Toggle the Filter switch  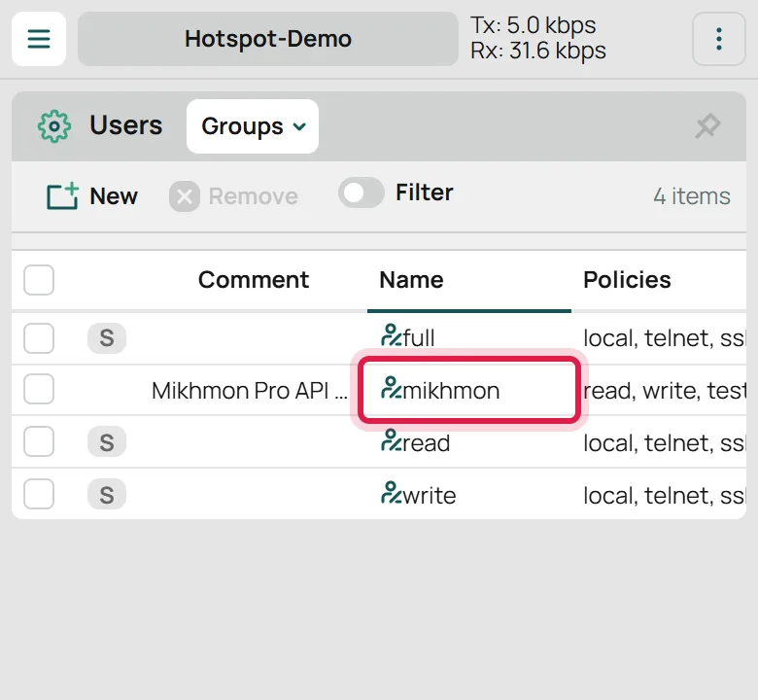coord(362,193)
